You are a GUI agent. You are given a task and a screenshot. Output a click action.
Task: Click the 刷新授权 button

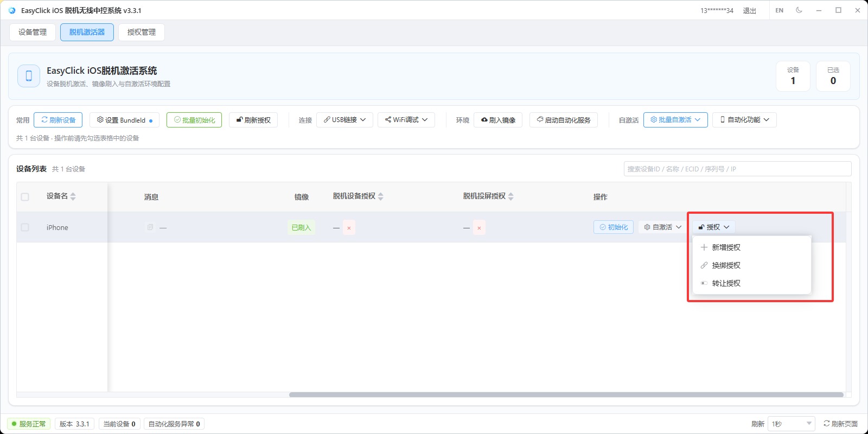[x=253, y=120]
